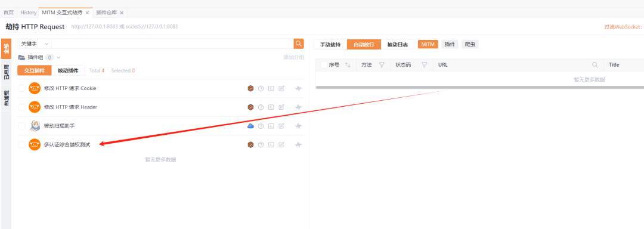
Task: Click the 被动扫描助手 plugin name
Action: pyautogui.click(x=59, y=126)
